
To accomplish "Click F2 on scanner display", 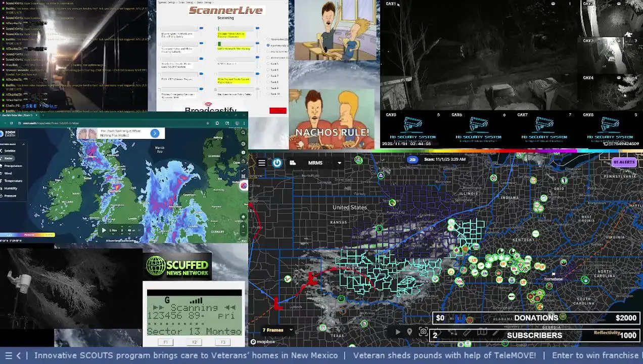I will pos(194,342).
